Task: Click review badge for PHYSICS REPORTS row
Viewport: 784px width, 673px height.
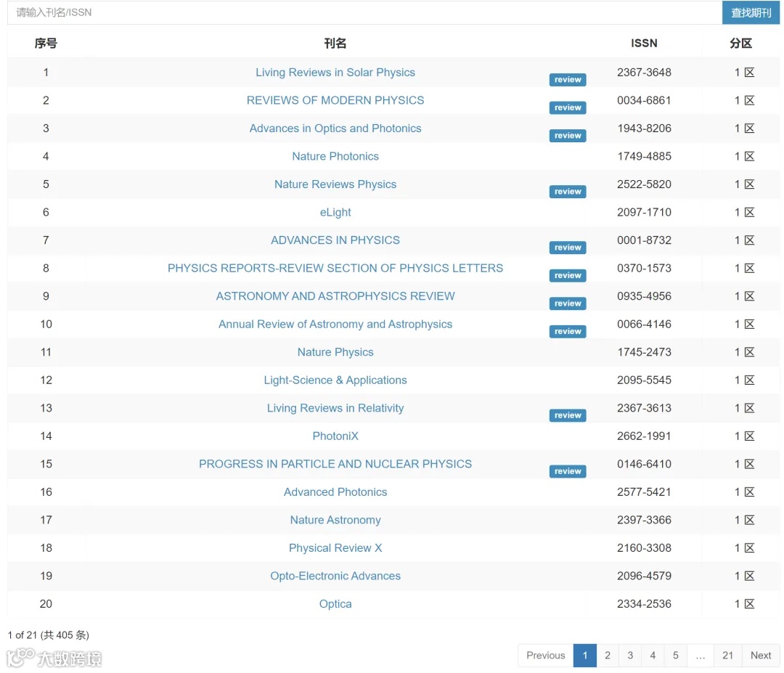Action: pos(568,275)
